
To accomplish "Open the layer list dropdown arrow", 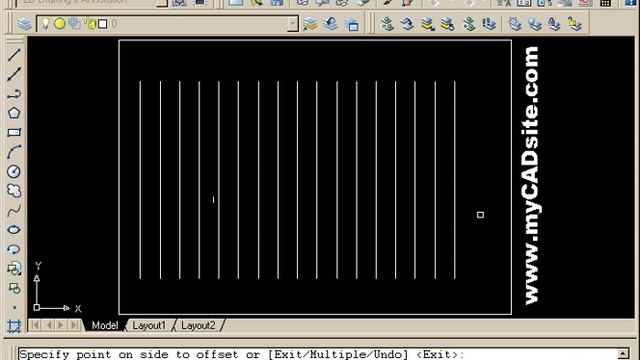I will [x=293, y=24].
